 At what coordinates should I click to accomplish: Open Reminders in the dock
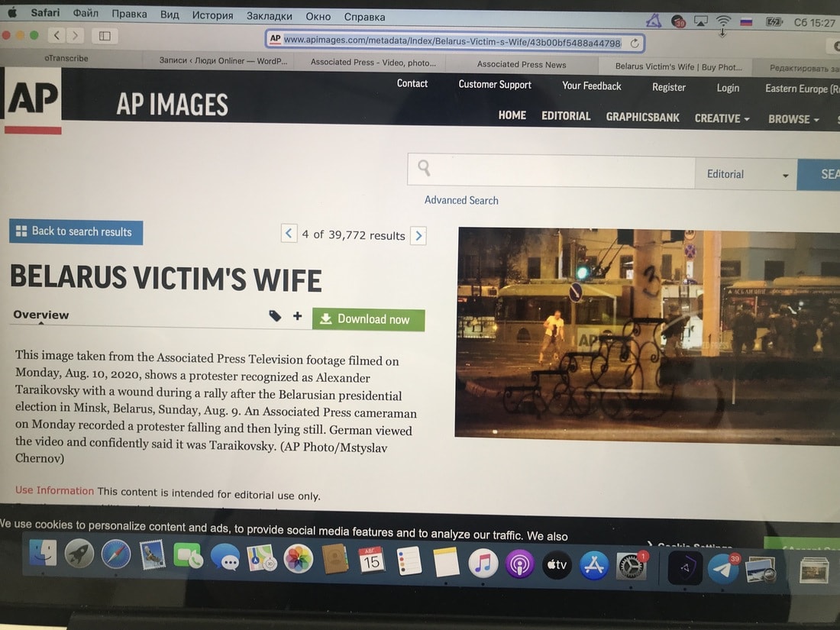409,561
